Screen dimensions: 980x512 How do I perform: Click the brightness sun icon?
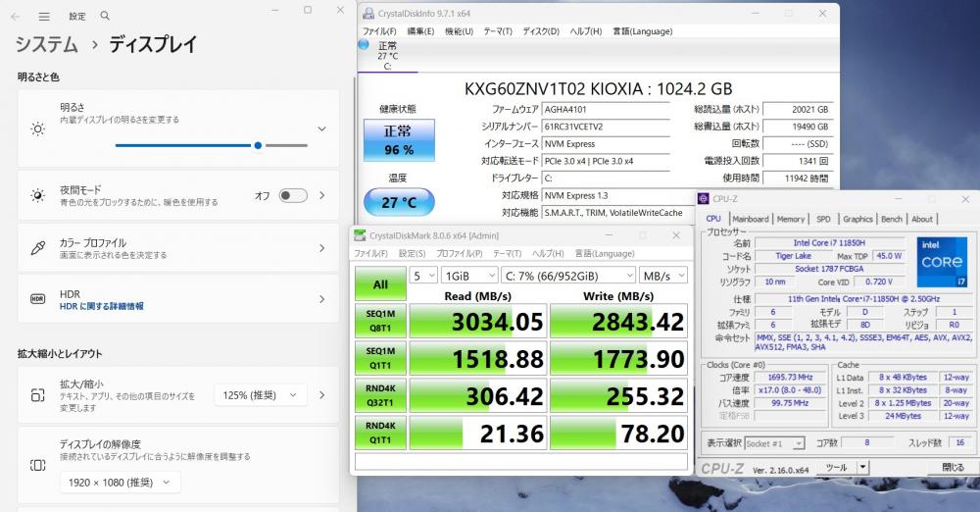tap(37, 128)
